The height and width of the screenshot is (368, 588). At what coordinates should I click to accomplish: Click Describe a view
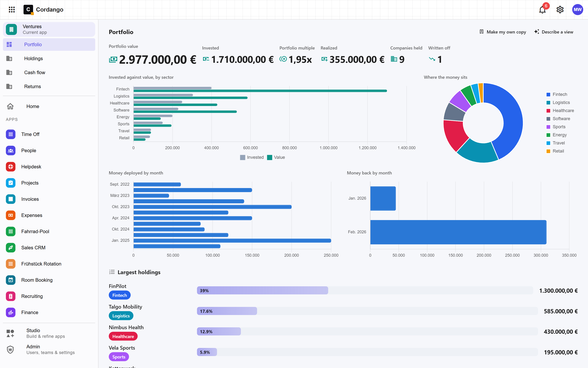[553, 32]
